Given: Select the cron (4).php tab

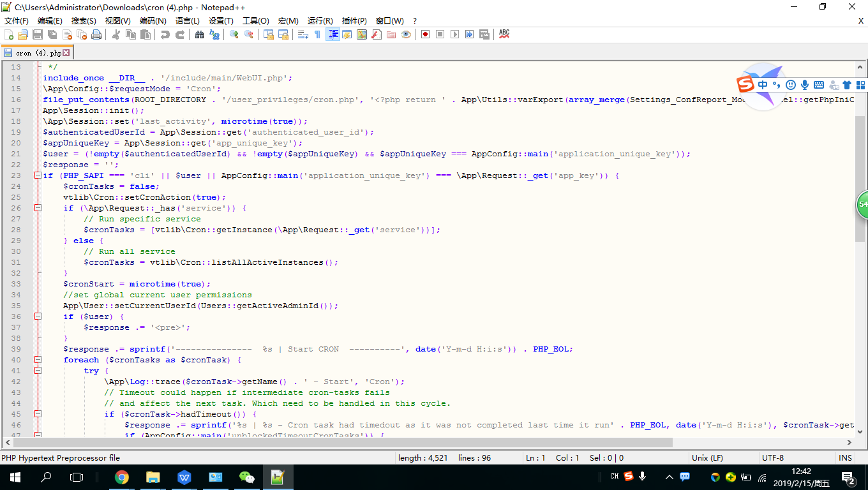Looking at the screenshot, I should pyautogui.click(x=37, y=53).
